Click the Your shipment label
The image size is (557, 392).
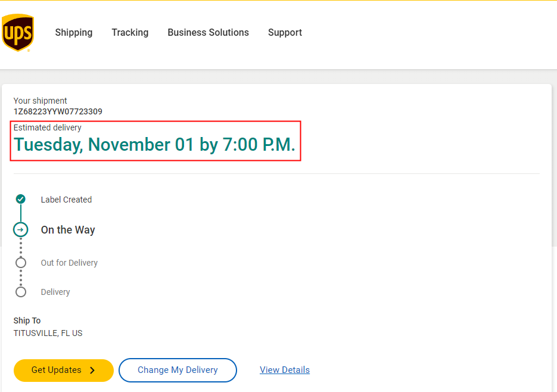pyautogui.click(x=41, y=101)
